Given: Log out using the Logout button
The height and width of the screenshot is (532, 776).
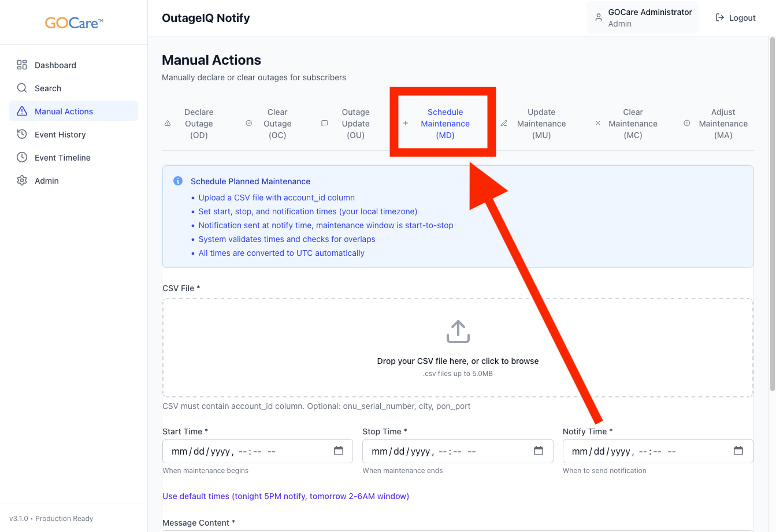Looking at the screenshot, I should point(736,18).
